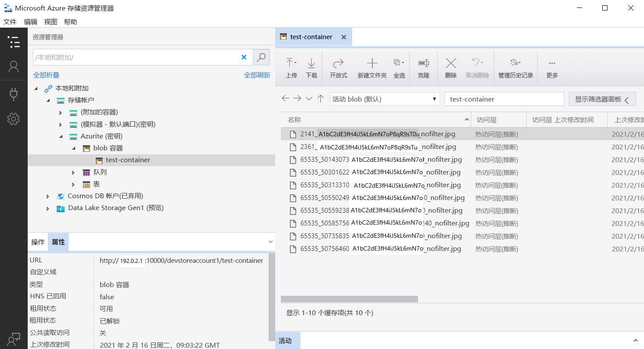Open the 活动 blob (默认) dropdown
Viewport: 644px width, 349px height.
(x=385, y=99)
